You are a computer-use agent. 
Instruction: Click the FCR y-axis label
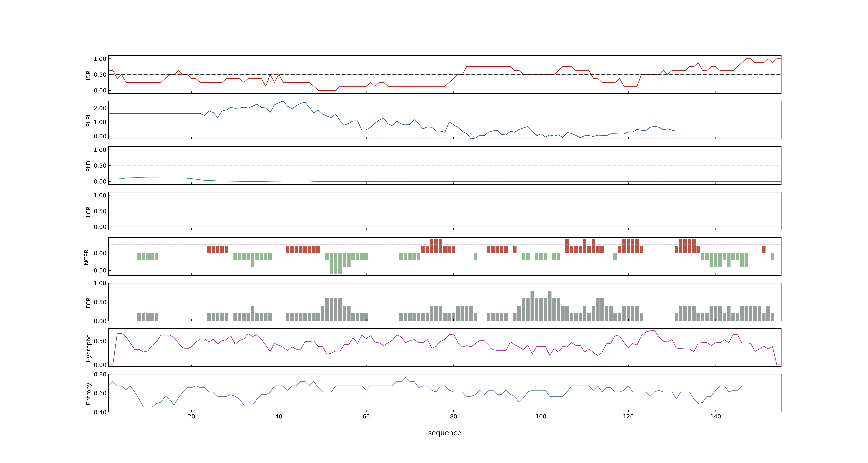(88, 302)
